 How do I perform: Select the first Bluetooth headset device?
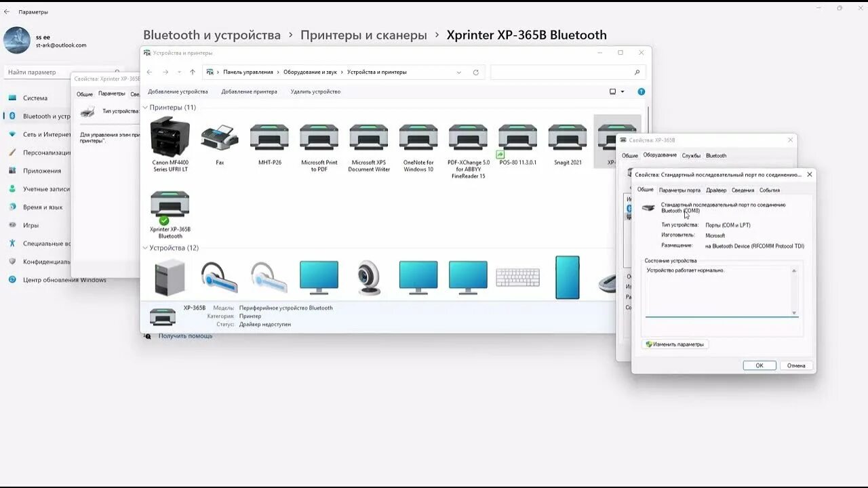coord(219,277)
